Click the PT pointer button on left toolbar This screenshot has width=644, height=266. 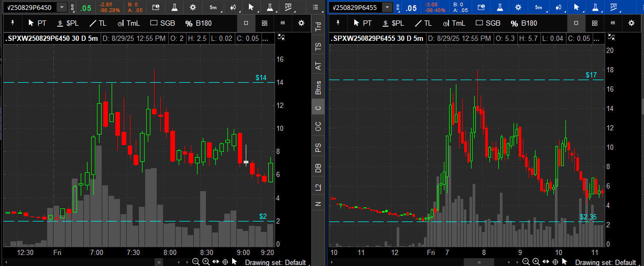[38, 23]
